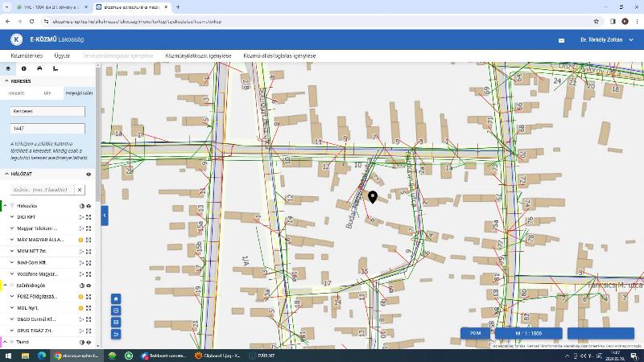The image size is (644, 362).
Task: Toggle opacity icon for Hírközlés group
Action: 82,206
